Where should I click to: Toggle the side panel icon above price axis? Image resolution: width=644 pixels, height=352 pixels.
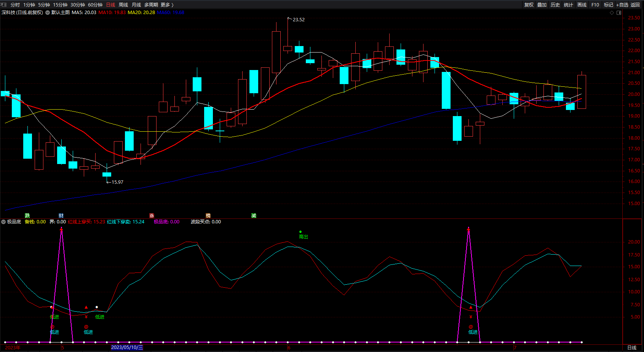click(x=619, y=13)
